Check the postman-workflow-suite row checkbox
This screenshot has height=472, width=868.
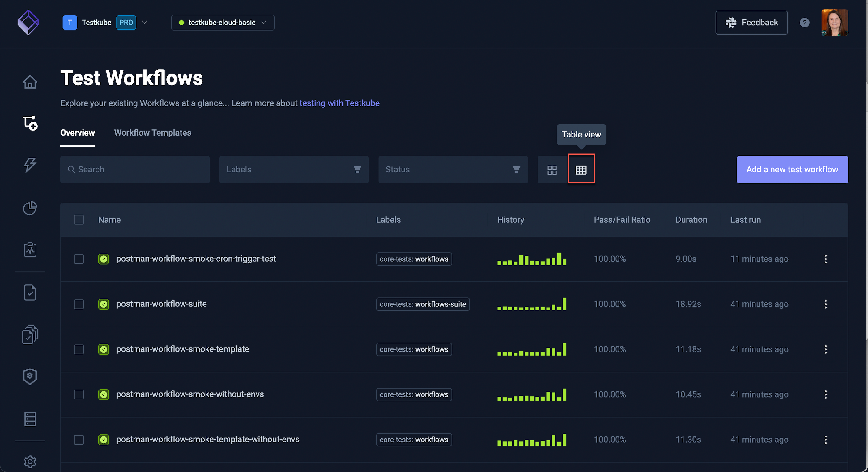tap(79, 304)
